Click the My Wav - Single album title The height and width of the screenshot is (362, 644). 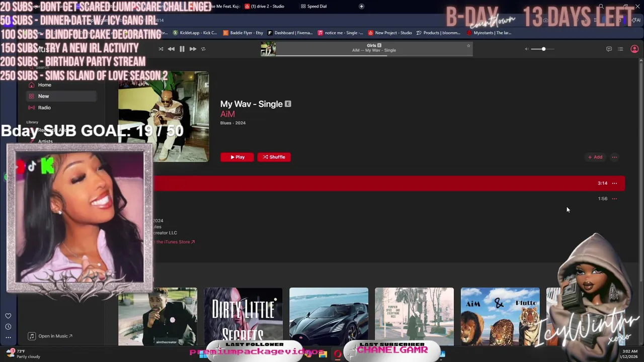(x=252, y=104)
